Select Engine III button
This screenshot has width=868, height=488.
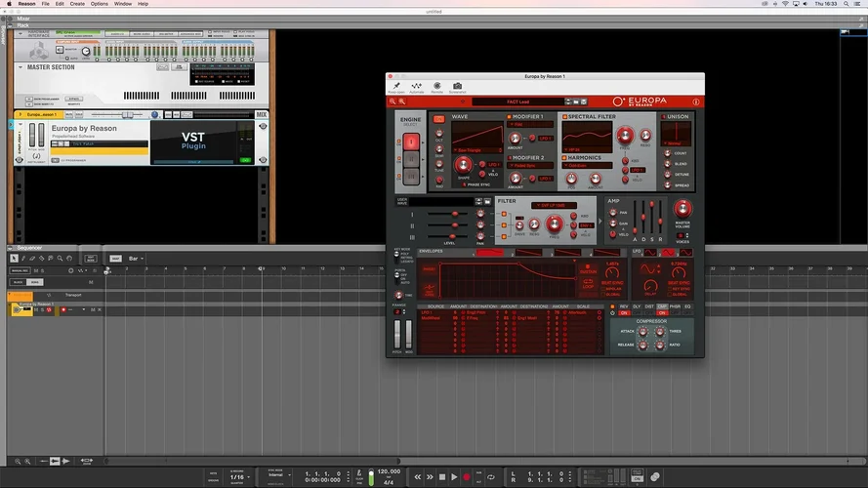click(411, 177)
